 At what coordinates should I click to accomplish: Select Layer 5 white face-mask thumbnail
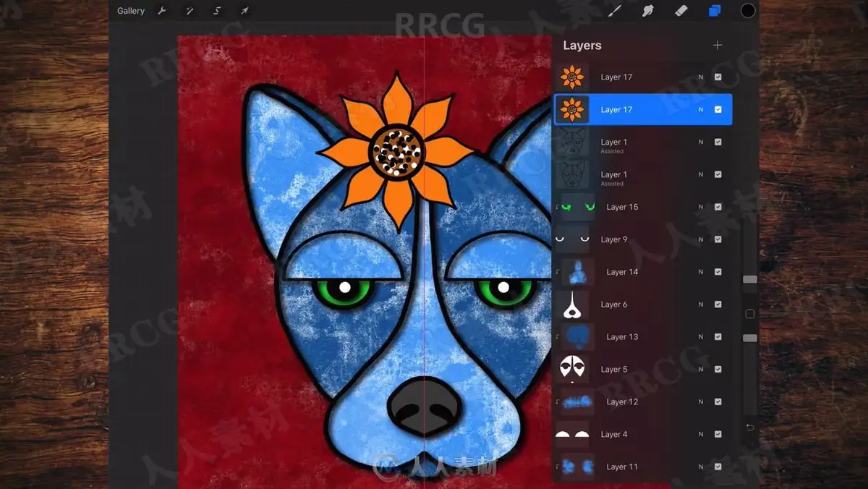[x=572, y=370]
